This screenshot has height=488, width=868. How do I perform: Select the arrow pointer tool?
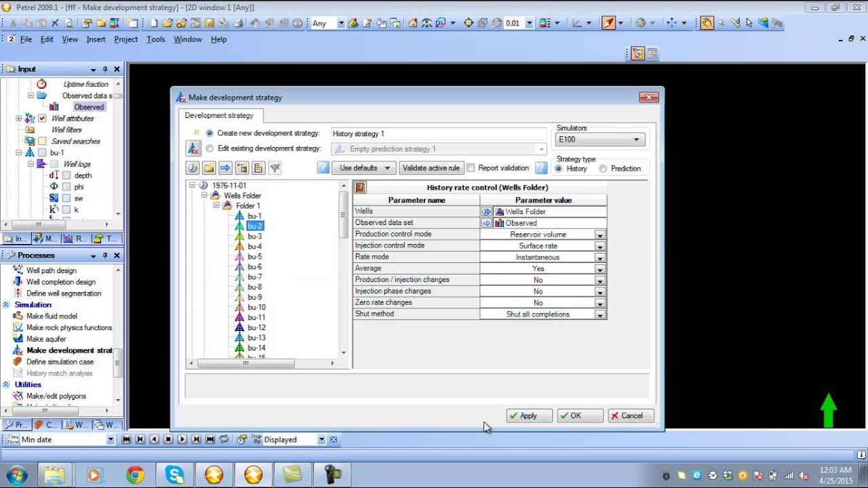click(749, 23)
